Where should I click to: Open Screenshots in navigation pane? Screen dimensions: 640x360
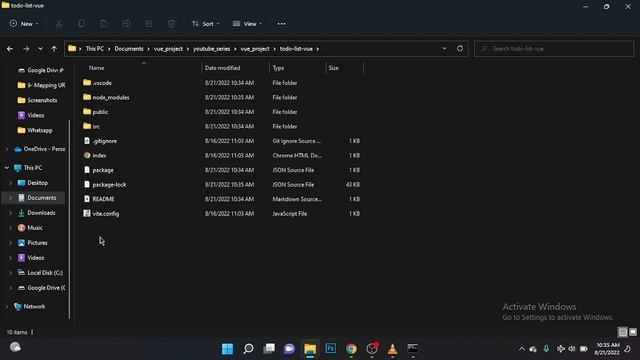tap(38, 100)
